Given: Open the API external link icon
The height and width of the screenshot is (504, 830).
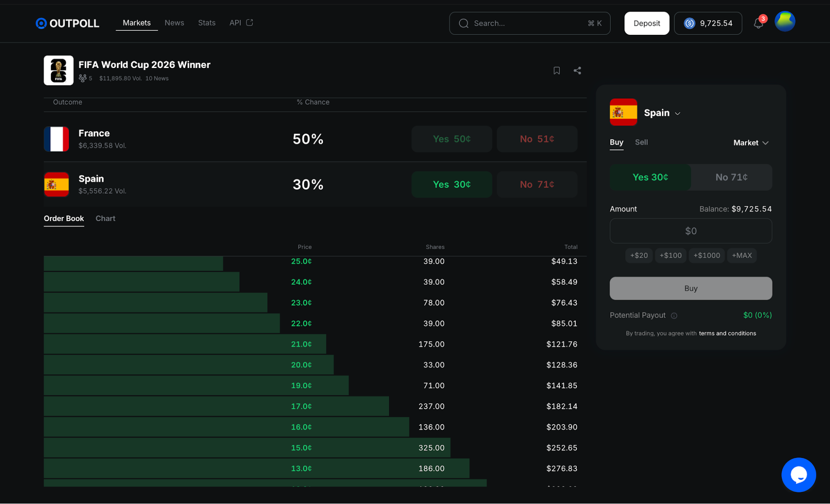Looking at the screenshot, I should (250, 22).
